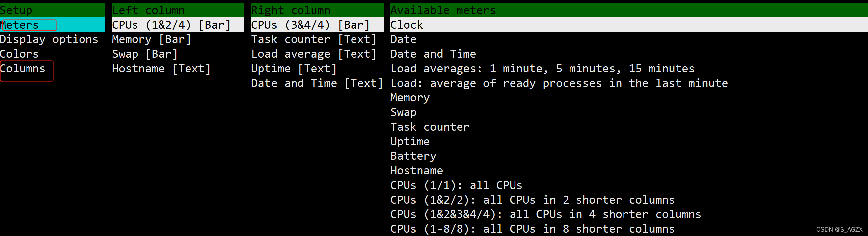Image resolution: width=868 pixels, height=236 pixels.
Task: Open Display options in Setup
Action: coord(49,39)
